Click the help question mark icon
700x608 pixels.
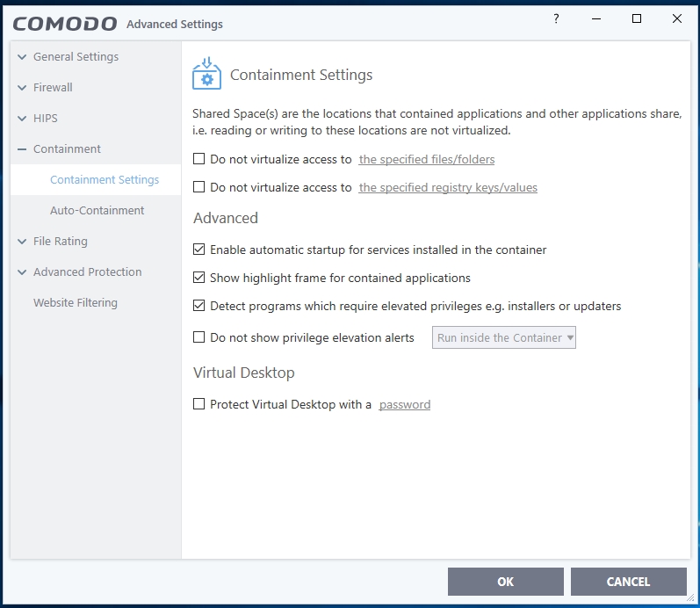tap(556, 19)
